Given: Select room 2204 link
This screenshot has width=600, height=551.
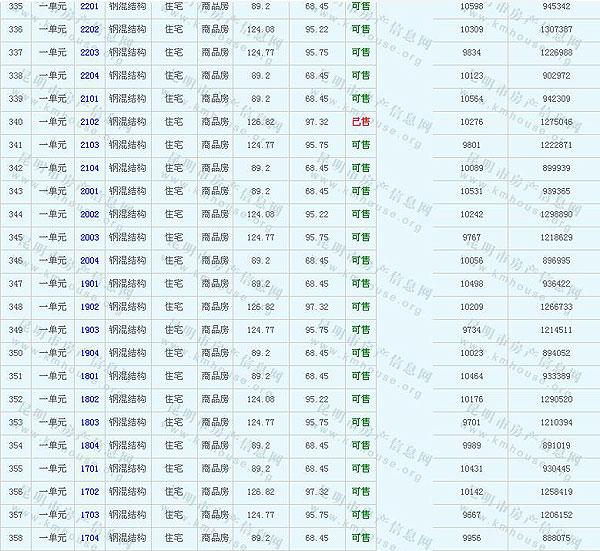Looking at the screenshot, I should 89,75.
